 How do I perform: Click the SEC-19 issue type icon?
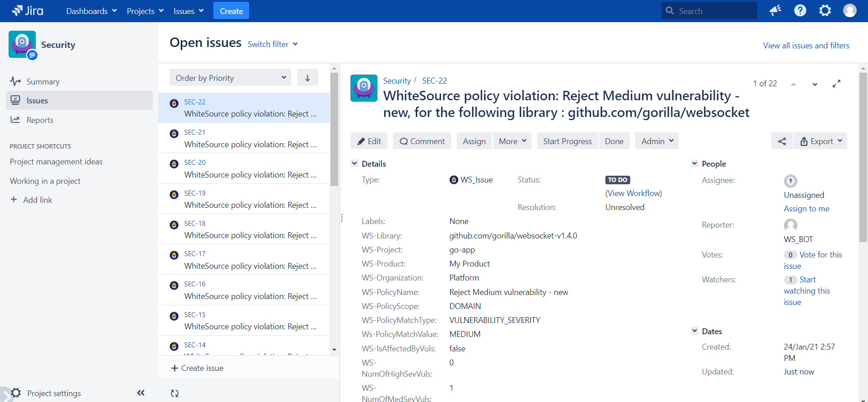tap(174, 195)
